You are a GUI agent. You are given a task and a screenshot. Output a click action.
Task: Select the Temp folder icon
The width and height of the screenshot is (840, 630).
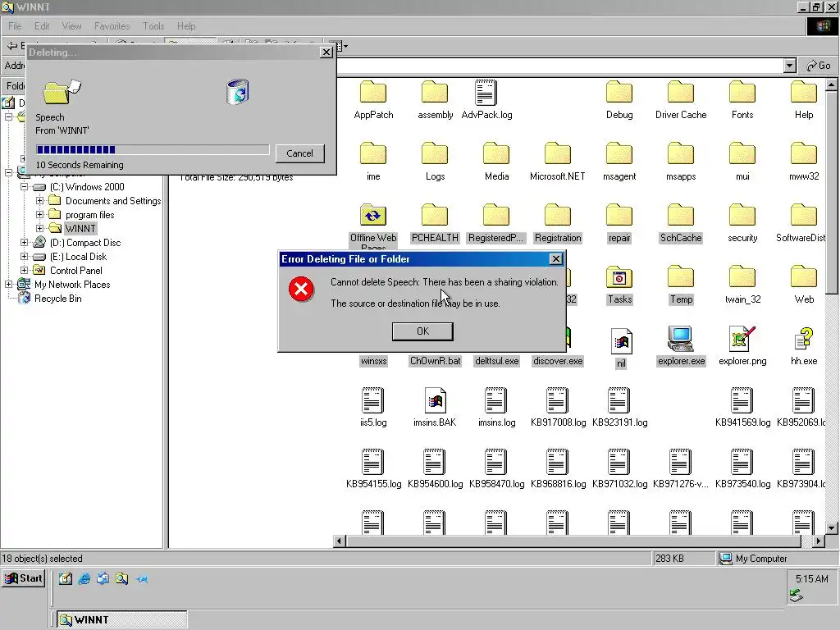coord(680,277)
